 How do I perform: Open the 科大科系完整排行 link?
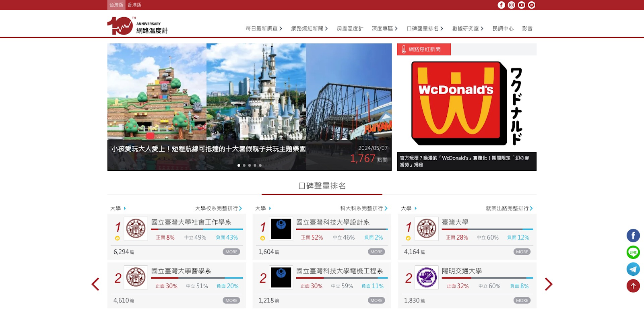pos(364,208)
